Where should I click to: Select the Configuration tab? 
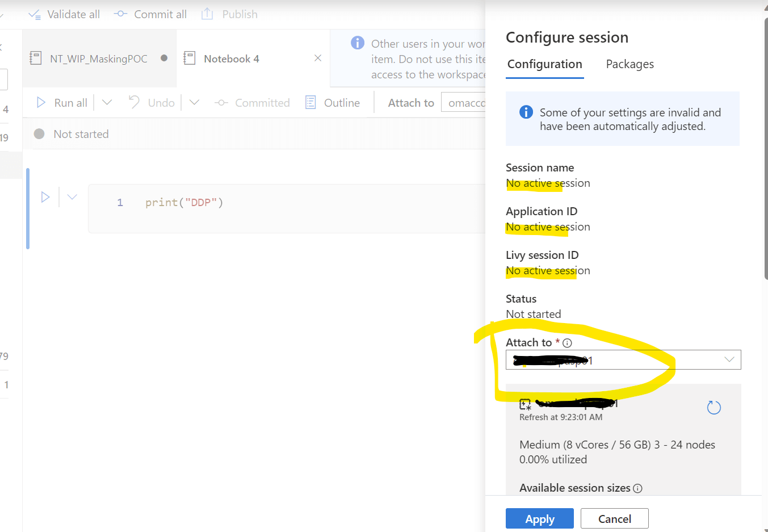pos(544,64)
